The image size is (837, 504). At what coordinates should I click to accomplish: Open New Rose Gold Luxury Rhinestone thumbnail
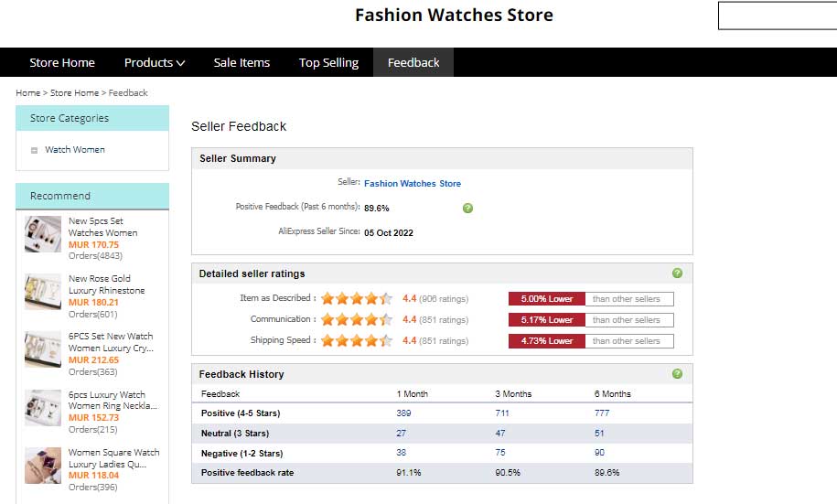click(43, 292)
